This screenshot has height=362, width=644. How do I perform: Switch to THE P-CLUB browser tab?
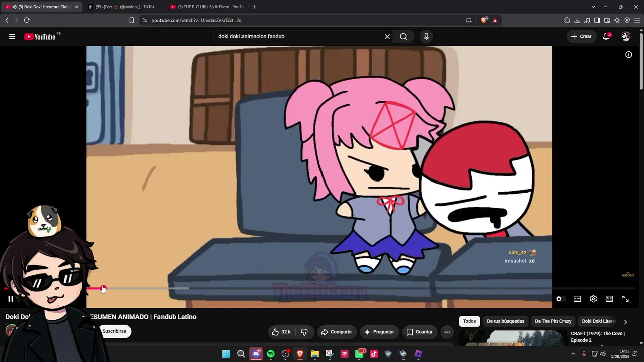206,7
